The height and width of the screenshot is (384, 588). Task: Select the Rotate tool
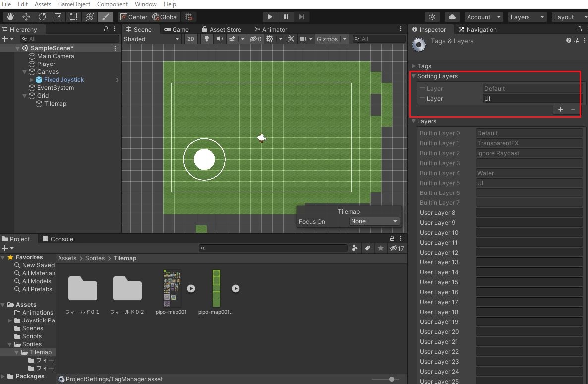(42, 17)
